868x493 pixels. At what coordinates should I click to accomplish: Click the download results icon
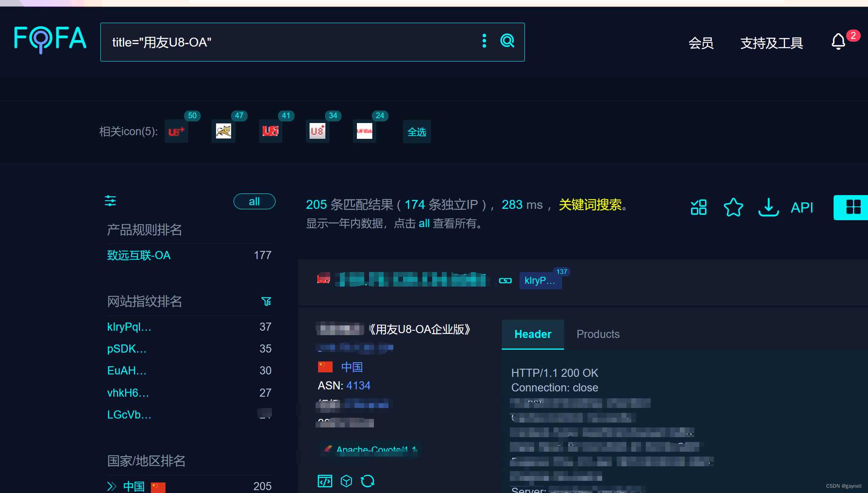click(x=769, y=207)
